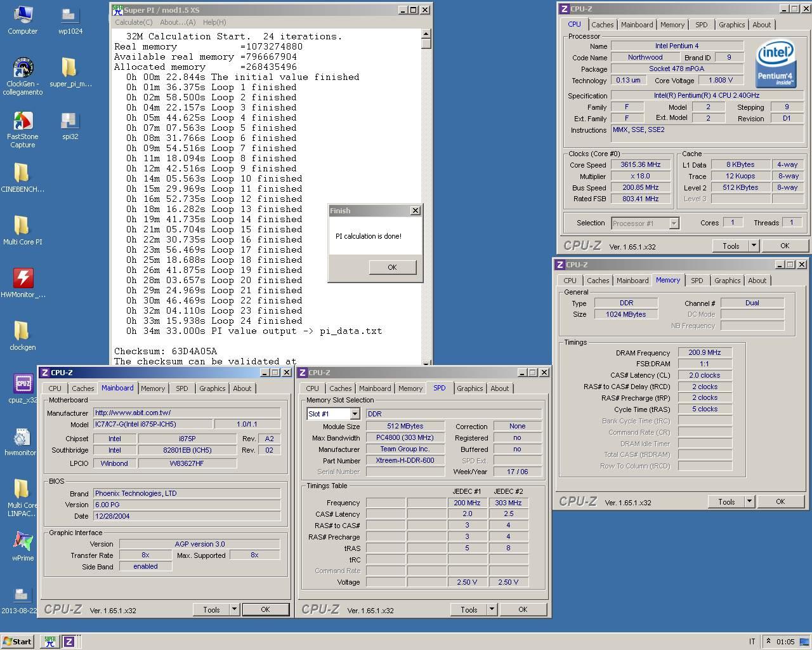Close the Finish dialog
812x650 pixels.
tap(416, 211)
